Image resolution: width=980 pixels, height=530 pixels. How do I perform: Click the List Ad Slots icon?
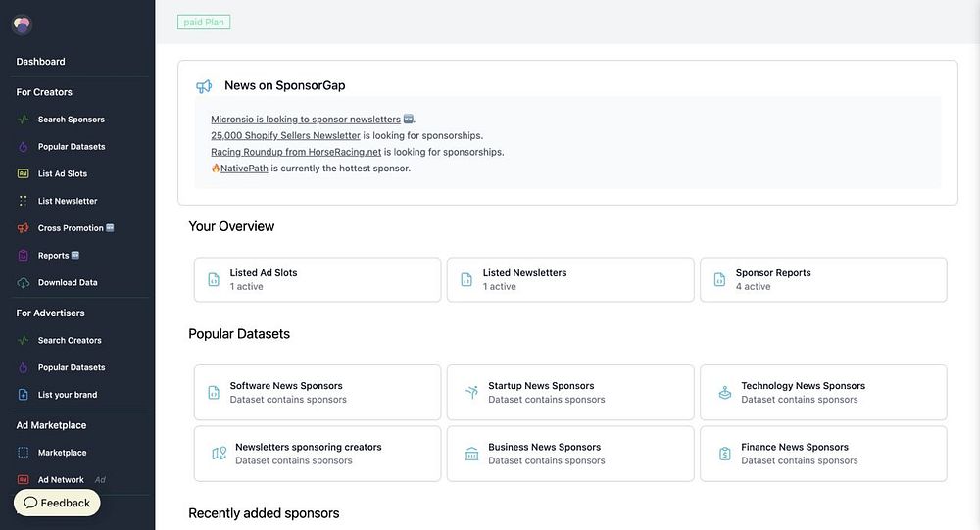[x=24, y=173]
